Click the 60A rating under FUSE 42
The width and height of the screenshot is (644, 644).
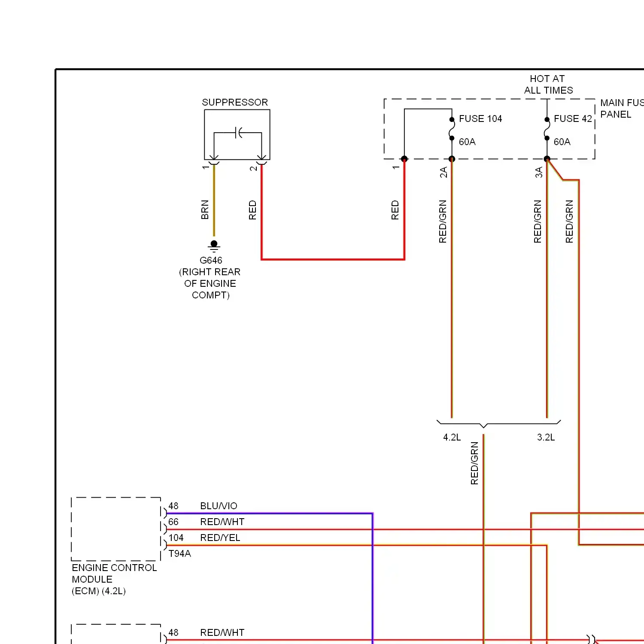[x=562, y=142]
